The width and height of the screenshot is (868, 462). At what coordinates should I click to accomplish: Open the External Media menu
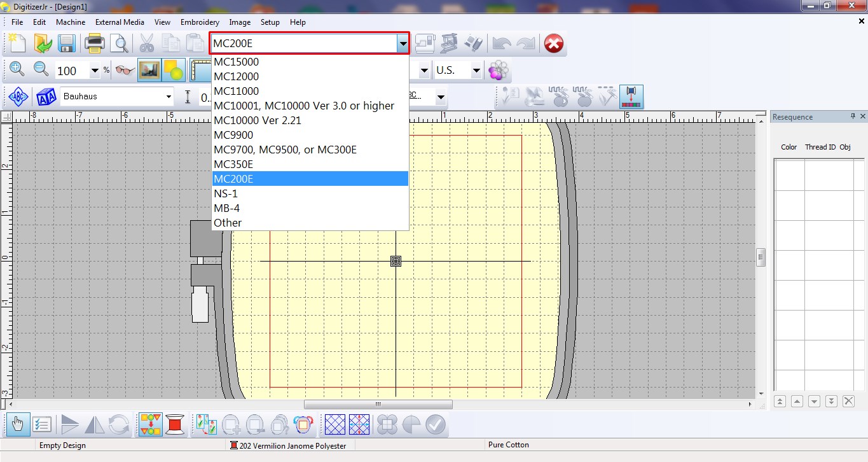[x=120, y=22]
